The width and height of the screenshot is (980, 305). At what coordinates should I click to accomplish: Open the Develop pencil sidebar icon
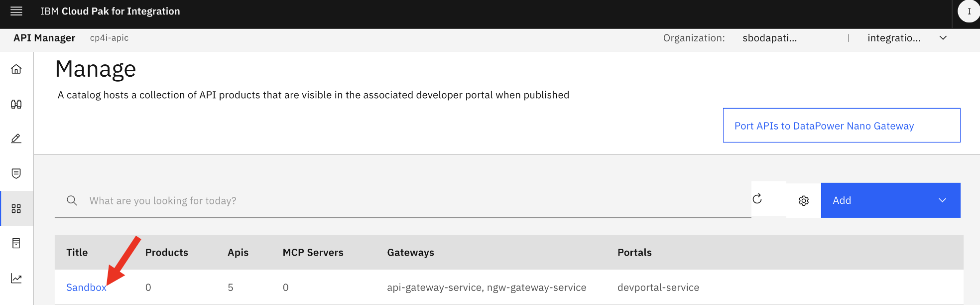16,139
